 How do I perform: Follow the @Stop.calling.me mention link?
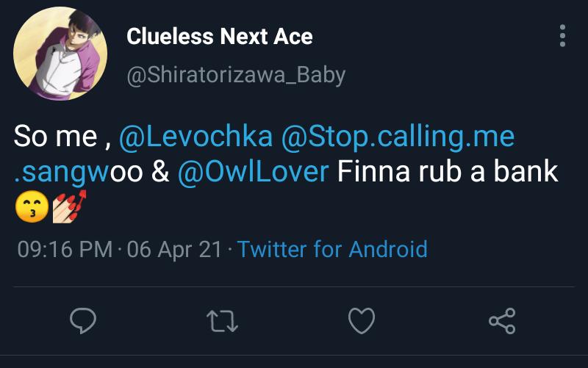pos(398,137)
